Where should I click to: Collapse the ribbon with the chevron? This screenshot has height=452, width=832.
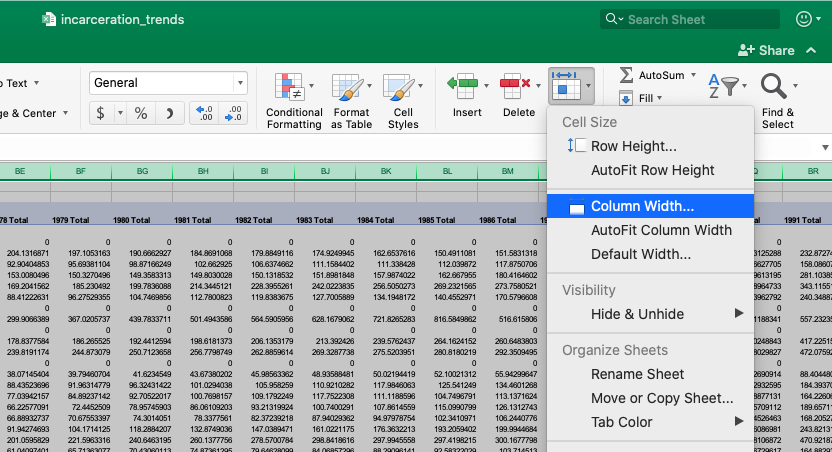point(811,50)
